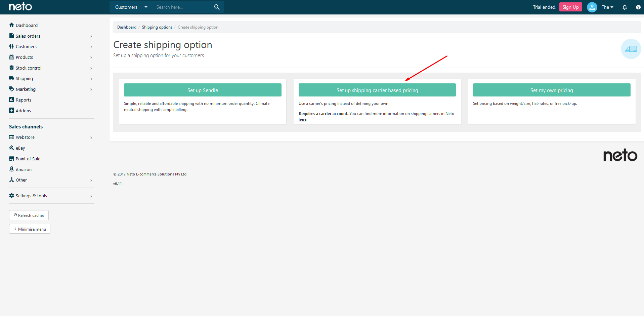Open the notifications bell
The image size is (644, 316).
[625, 7]
